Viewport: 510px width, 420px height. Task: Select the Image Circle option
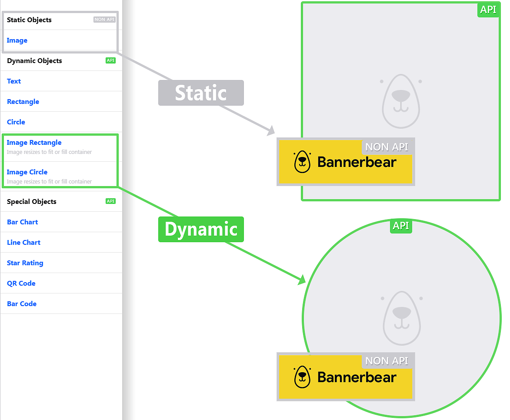[x=27, y=172]
